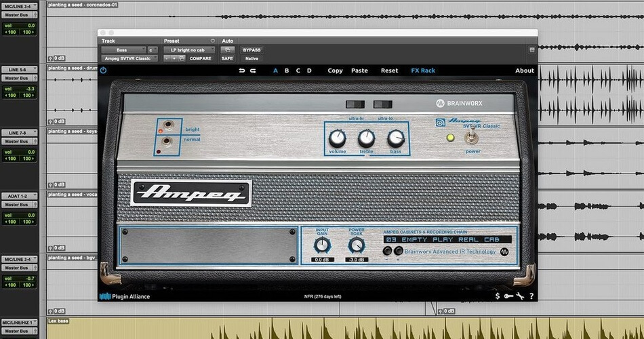Open Master Bus output for LINE 5-6 track
The width and height of the screenshot is (644, 339).
click(19, 78)
